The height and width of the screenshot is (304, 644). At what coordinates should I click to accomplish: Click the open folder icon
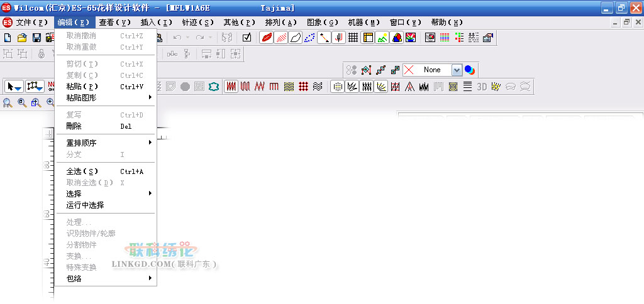tap(22, 38)
